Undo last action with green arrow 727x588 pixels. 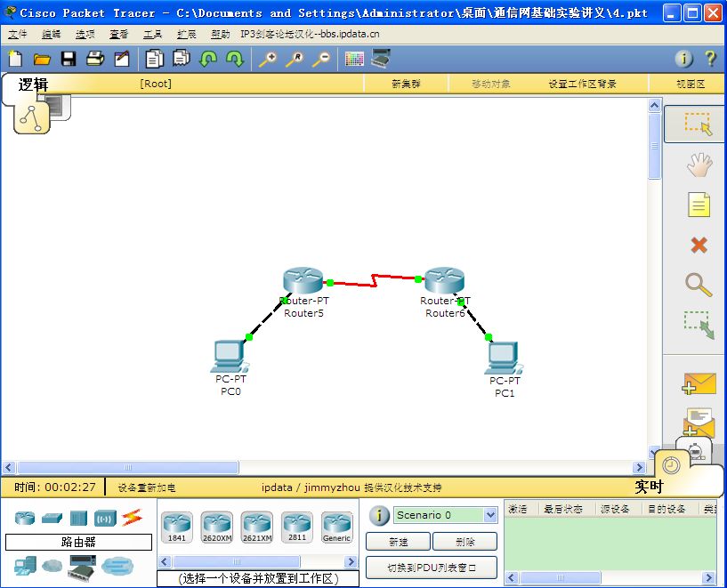tap(207, 59)
